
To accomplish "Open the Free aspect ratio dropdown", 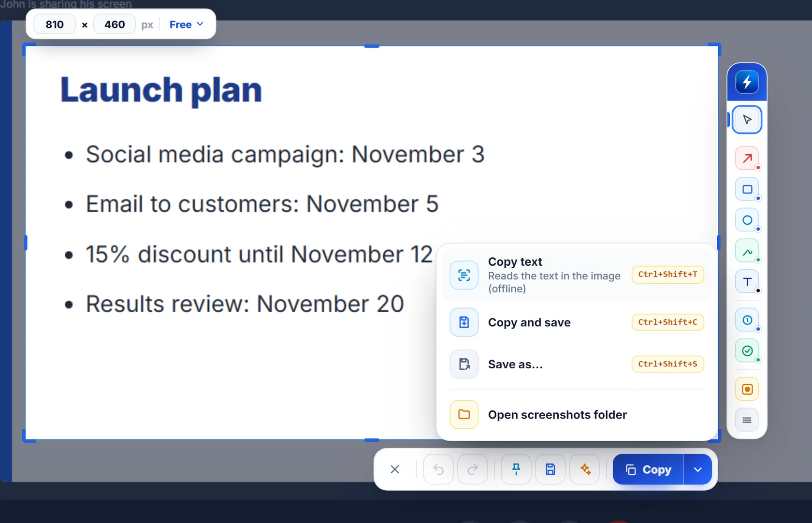I will click(187, 24).
